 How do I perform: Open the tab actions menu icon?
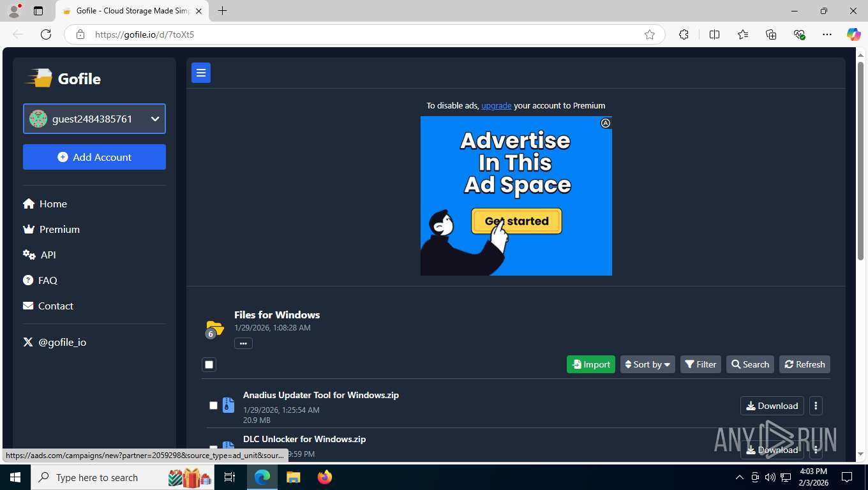pyautogui.click(x=38, y=11)
